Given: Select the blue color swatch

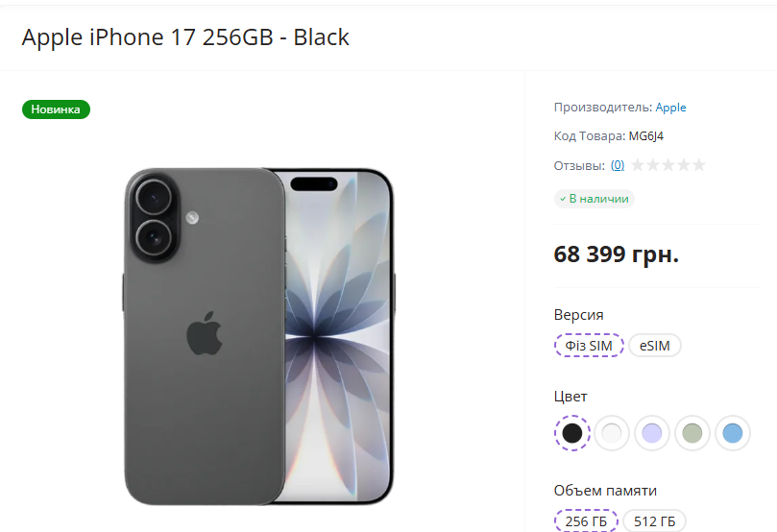Looking at the screenshot, I should 733,433.
